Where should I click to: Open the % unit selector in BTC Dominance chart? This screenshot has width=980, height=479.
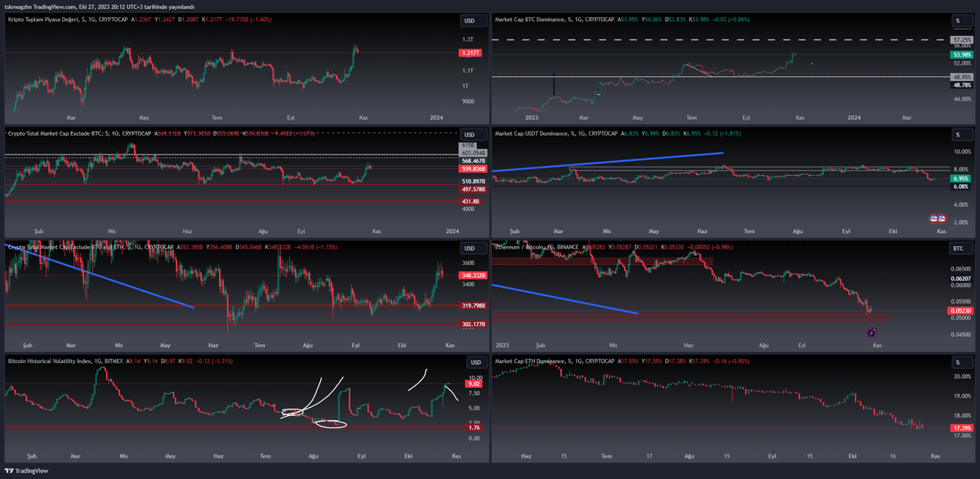click(x=962, y=19)
